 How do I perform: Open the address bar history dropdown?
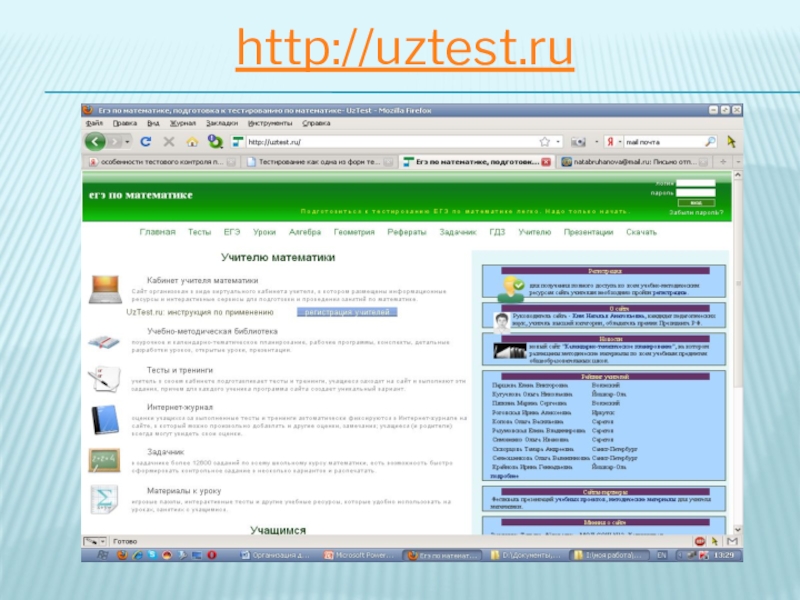click(x=559, y=142)
